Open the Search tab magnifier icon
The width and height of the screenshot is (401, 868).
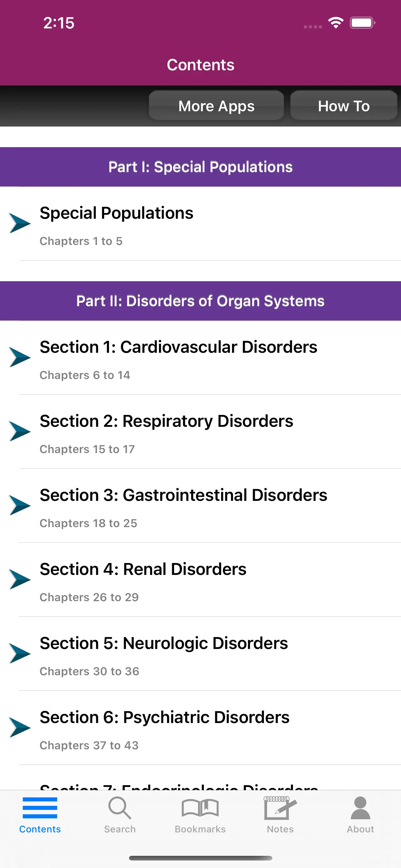pos(120,808)
